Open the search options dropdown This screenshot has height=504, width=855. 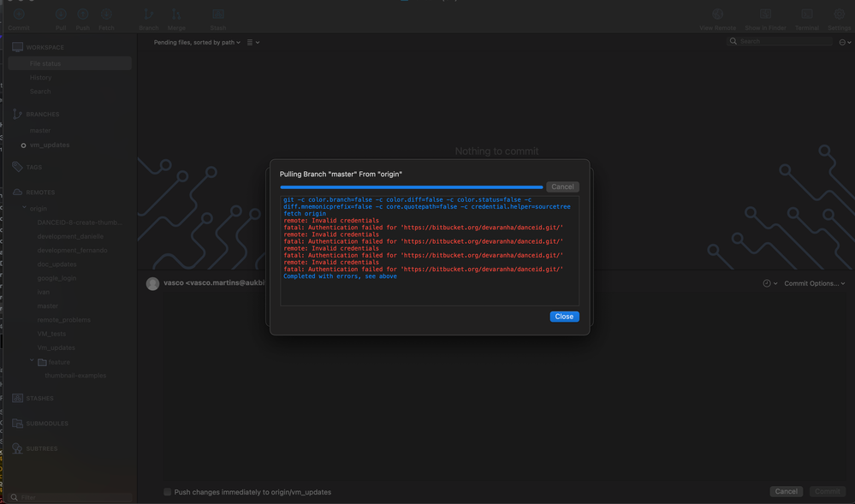pos(845,42)
